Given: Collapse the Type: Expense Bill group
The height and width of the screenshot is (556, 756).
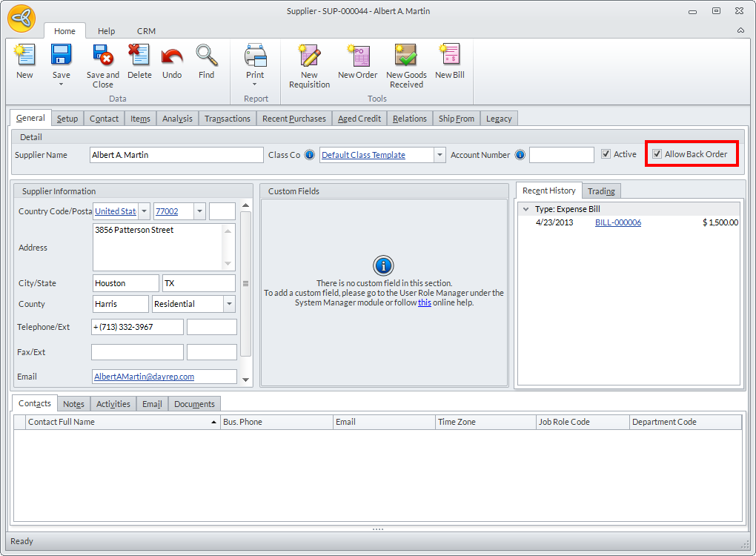Looking at the screenshot, I should point(525,209).
